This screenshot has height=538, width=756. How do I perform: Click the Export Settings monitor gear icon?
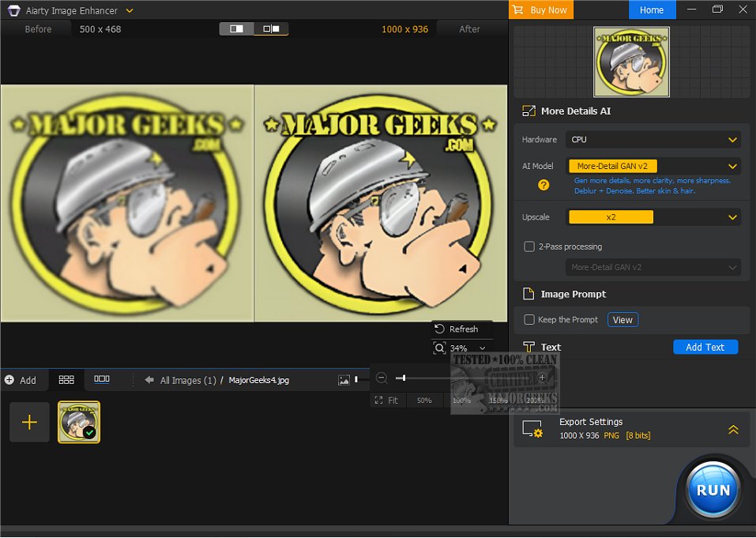click(532, 428)
